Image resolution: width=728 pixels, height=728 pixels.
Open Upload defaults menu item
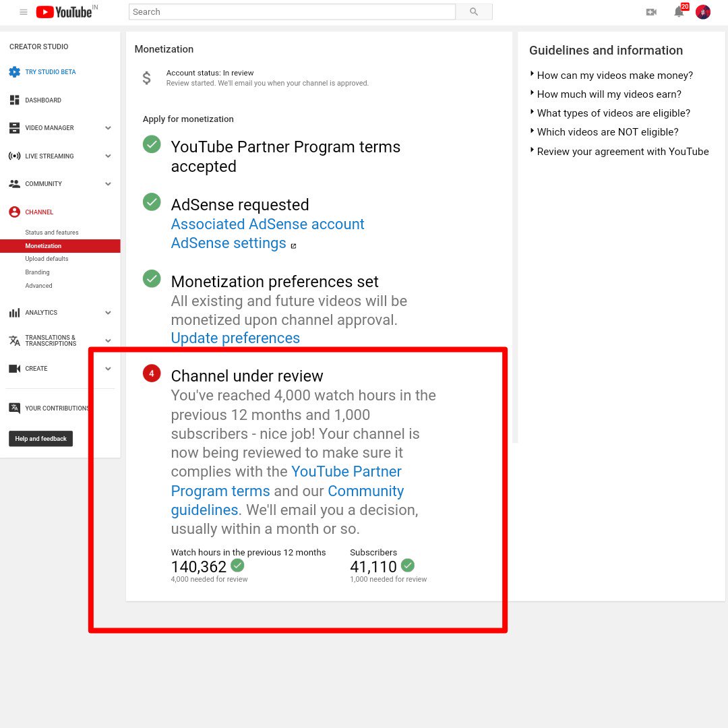coord(47,259)
